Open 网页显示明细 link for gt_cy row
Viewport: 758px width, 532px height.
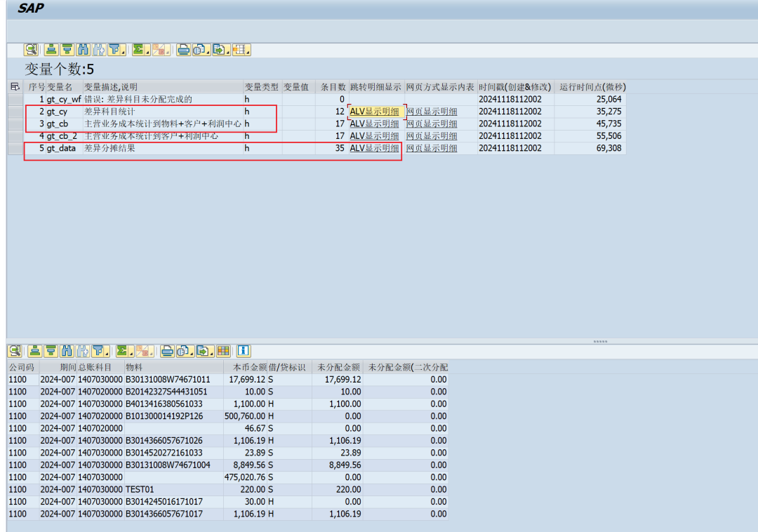[431, 112]
